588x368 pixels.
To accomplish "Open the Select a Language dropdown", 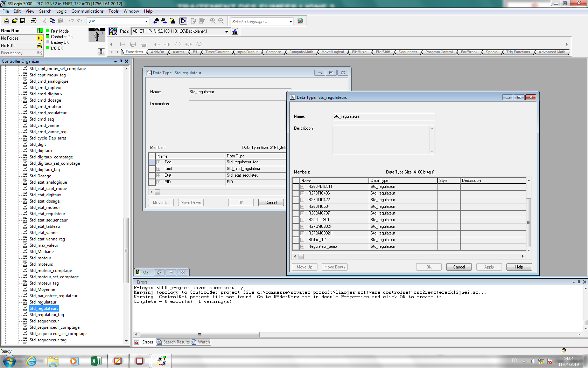I will click(290, 22).
